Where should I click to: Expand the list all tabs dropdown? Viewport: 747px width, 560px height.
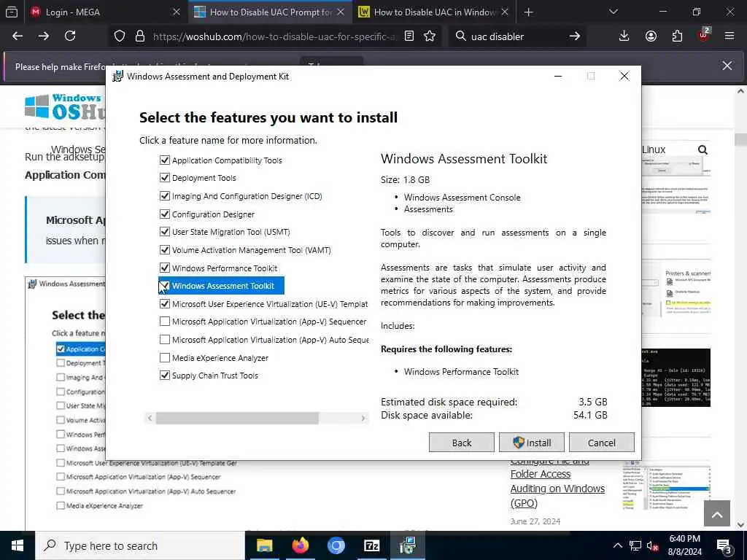(x=614, y=12)
